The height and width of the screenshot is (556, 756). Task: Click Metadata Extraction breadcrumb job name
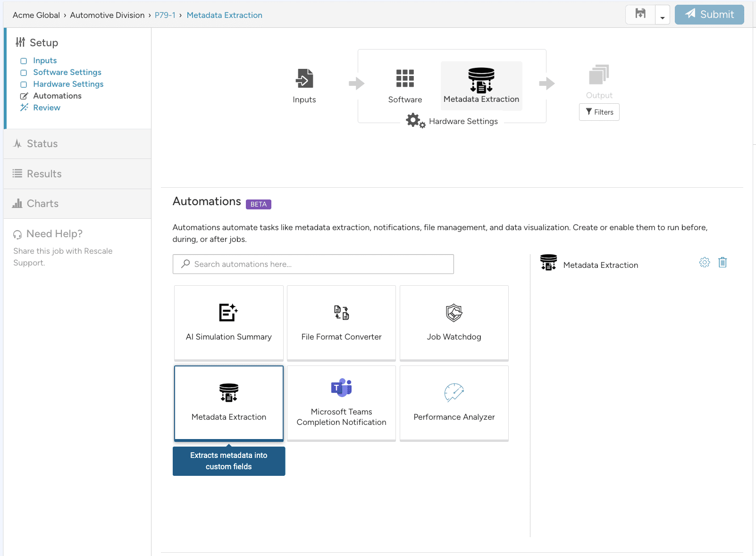pos(225,15)
